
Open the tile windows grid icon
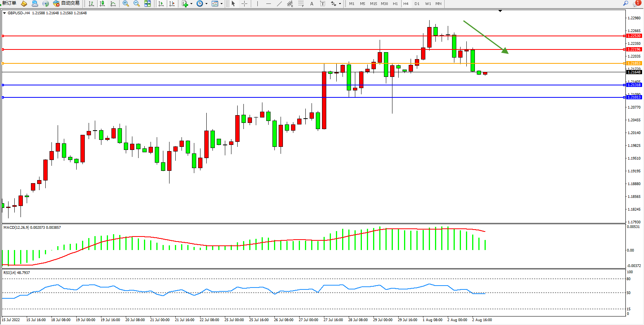click(147, 3)
